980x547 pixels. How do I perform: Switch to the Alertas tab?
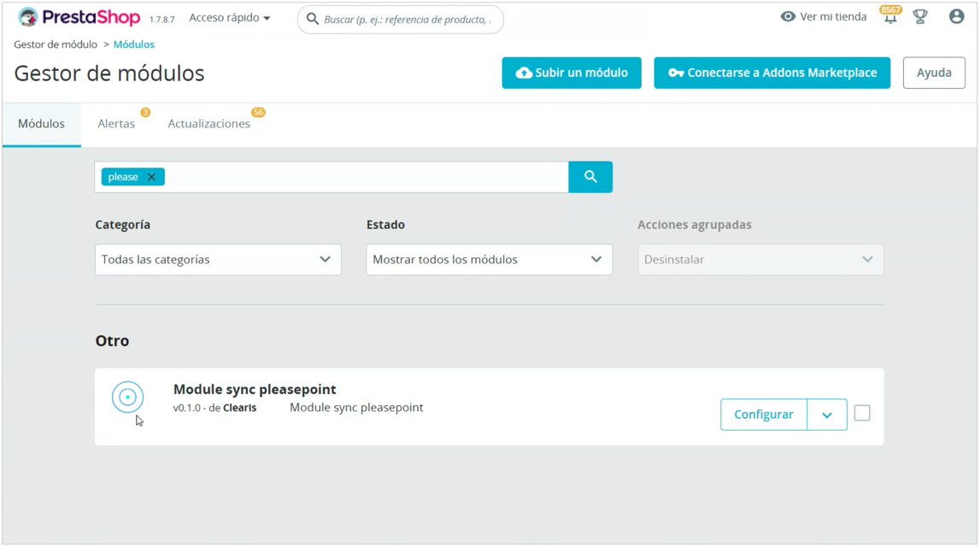(x=116, y=124)
